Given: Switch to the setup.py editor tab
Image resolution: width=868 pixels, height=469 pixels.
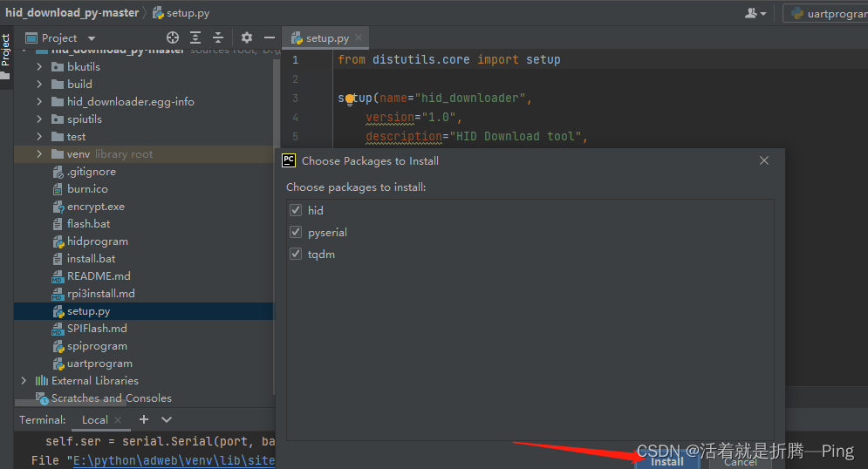Looking at the screenshot, I should (x=326, y=38).
